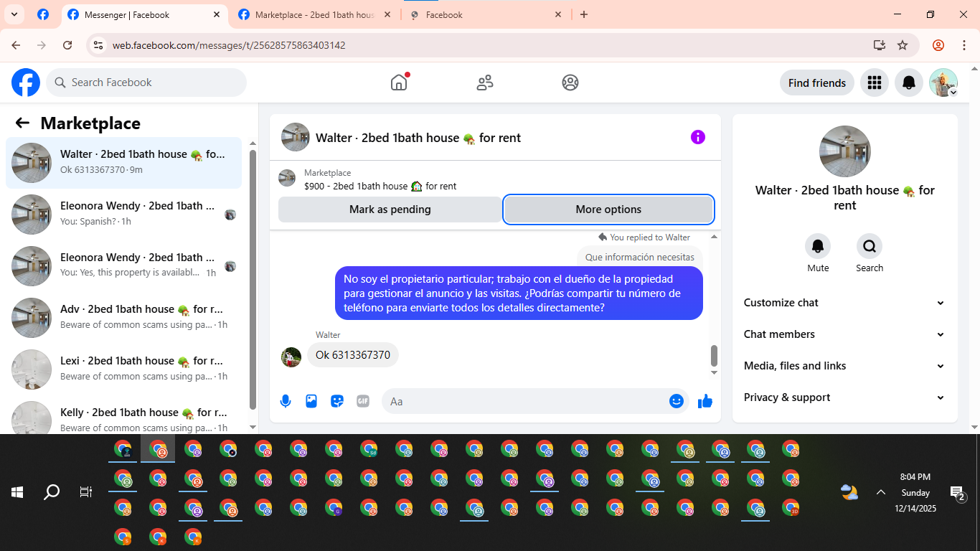980x551 pixels.
Task: Open the Chrome three-dot menu
Action: (x=964, y=45)
